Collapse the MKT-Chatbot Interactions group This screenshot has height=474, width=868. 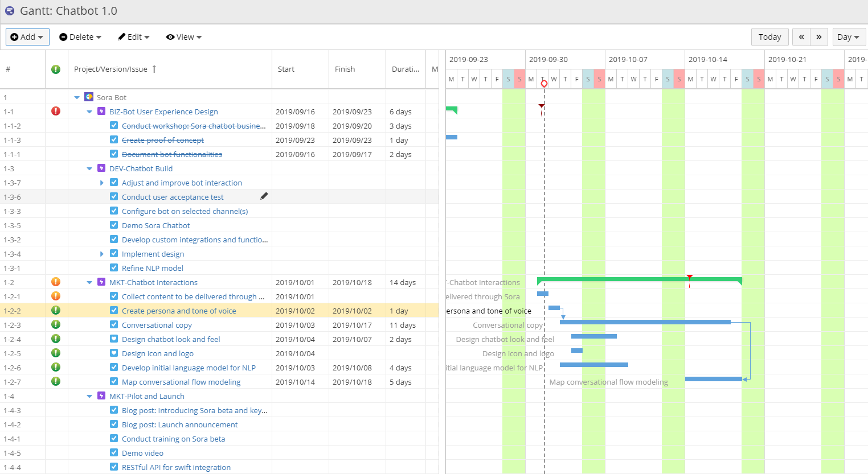[x=89, y=282]
